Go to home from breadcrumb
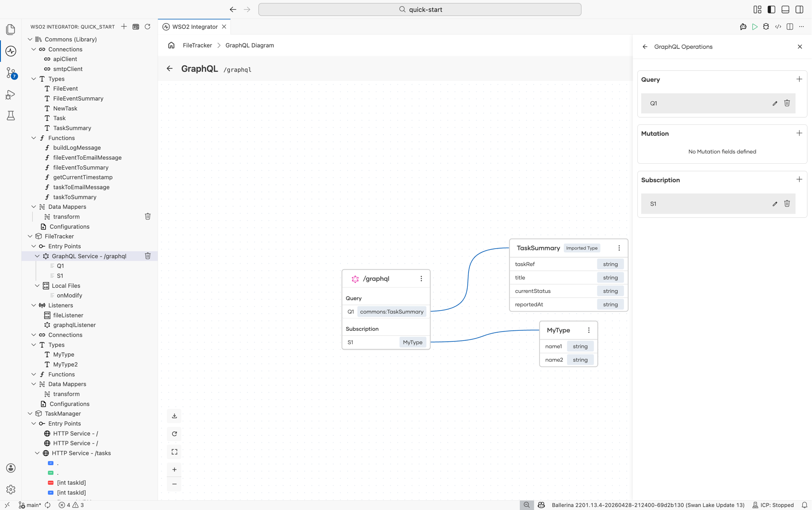The width and height of the screenshot is (812, 510). pyautogui.click(x=171, y=45)
